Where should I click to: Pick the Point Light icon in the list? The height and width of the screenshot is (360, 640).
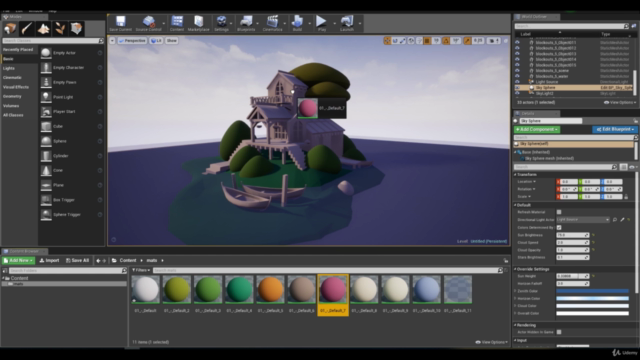tap(46, 97)
